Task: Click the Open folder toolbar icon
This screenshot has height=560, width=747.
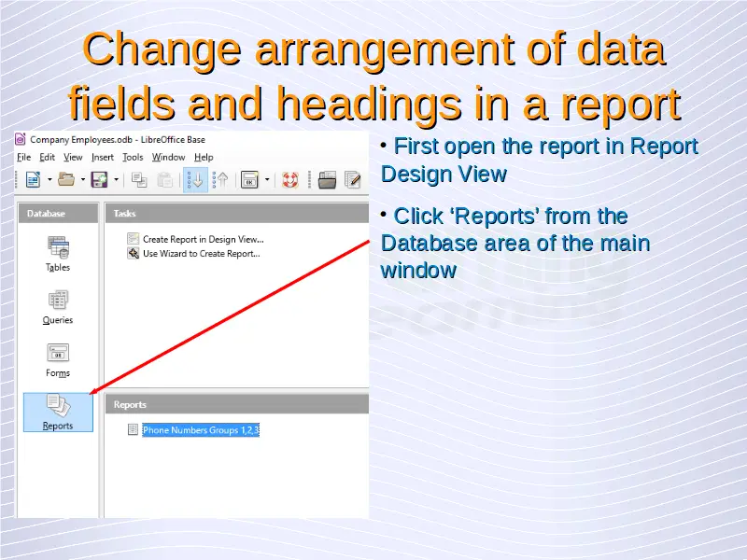Action: (66, 179)
